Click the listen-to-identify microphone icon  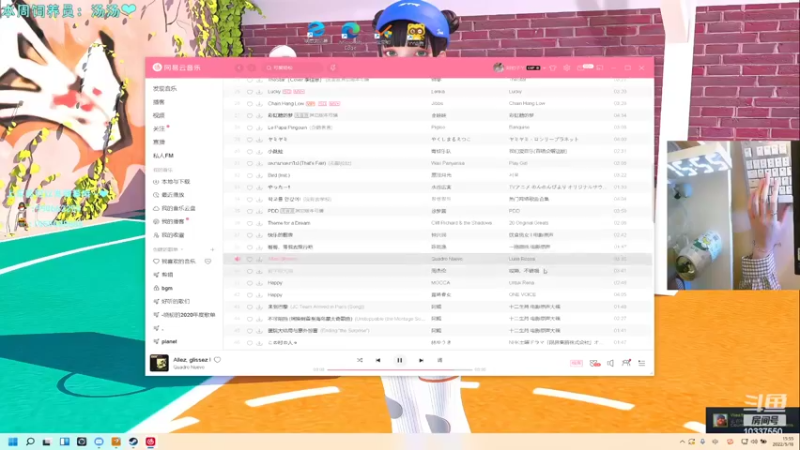pos(333,68)
